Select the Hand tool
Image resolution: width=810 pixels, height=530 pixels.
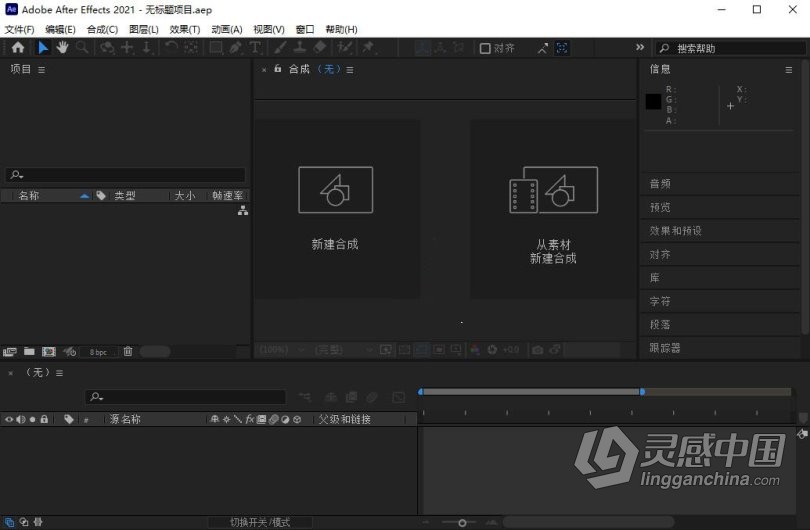(63, 48)
